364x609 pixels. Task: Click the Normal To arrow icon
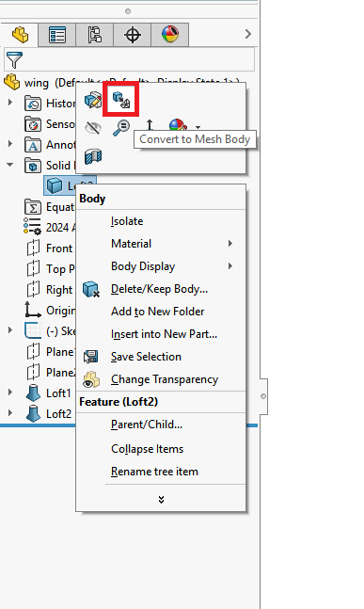pyautogui.click(x=150, y=125)
